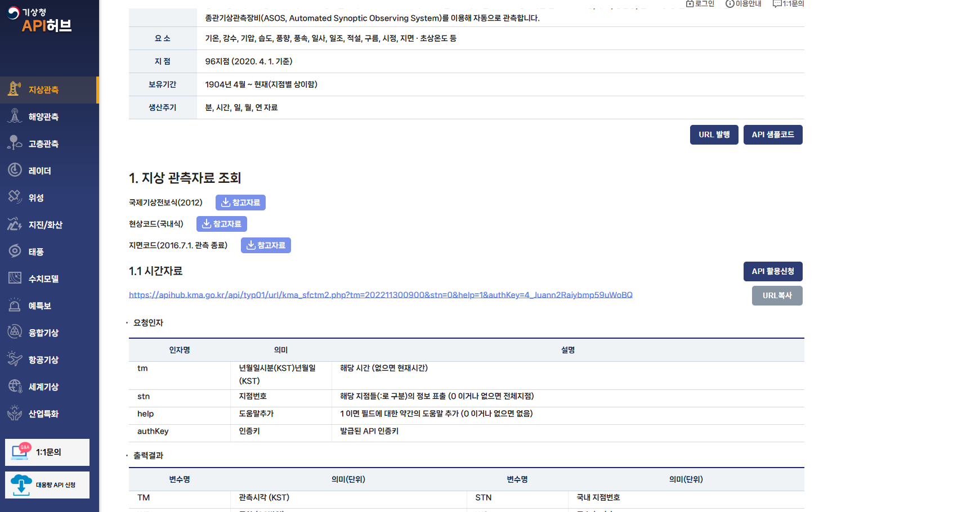This screenshot has height=512, width=980.
Task: Select the 고층관측 sidebar icon
Action: point(15,143)
